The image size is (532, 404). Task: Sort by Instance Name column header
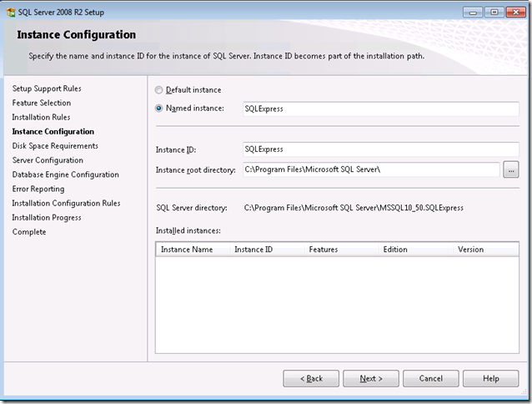coord(193,250)
